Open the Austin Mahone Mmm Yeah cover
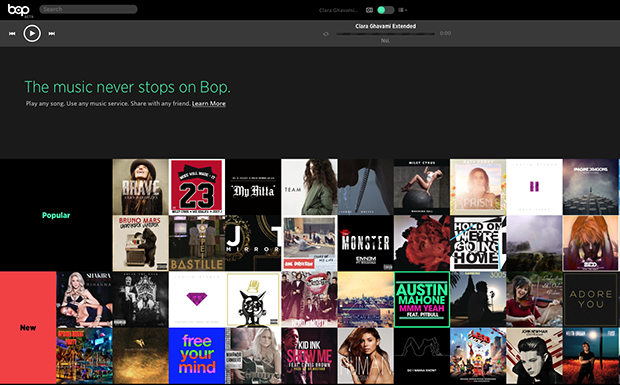620x385 pixels. click(422, 299)
